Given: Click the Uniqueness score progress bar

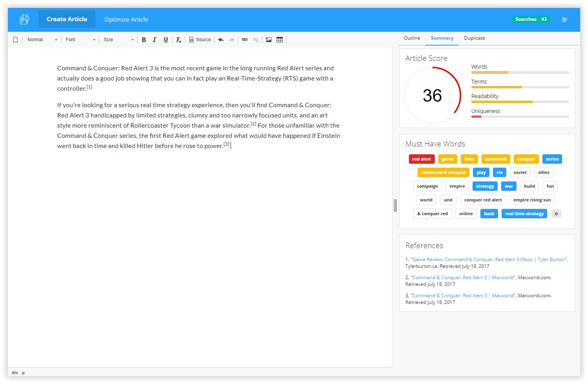Looking at the screenshot, I should (520, 117).
